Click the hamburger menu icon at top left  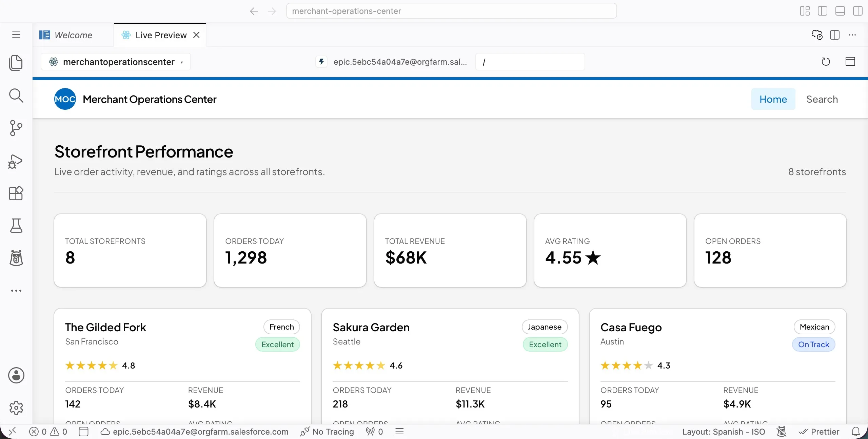coord(16,35)
